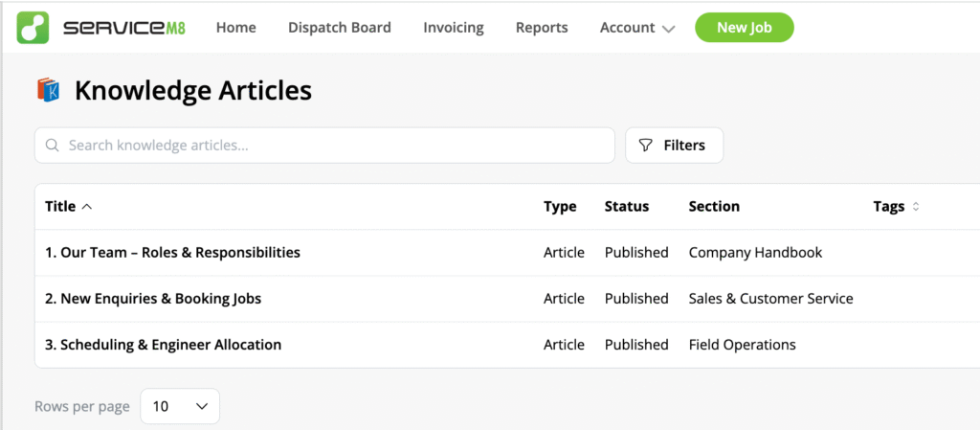The image size is (980, 430).
Task: Click the Sales & Customer Service cell
Action: [x=770, y=299]
